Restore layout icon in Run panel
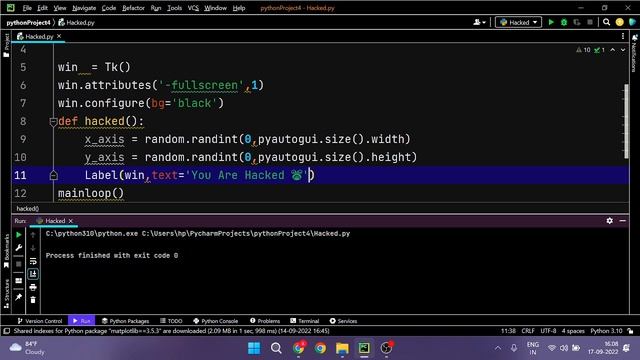Screen dimensions: 640x360 18,281
